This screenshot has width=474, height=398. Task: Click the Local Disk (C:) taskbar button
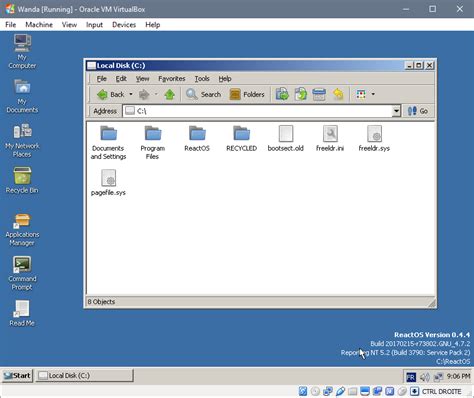point(85,376)
